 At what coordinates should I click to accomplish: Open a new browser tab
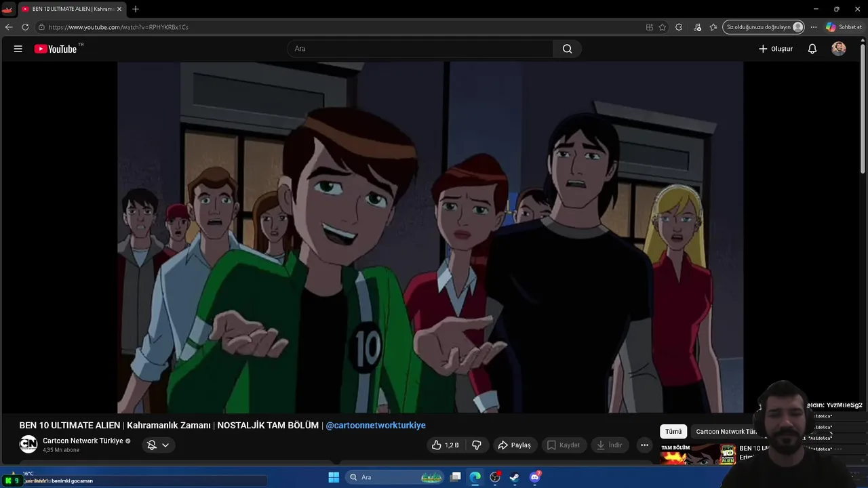click(x=136, y=9)
